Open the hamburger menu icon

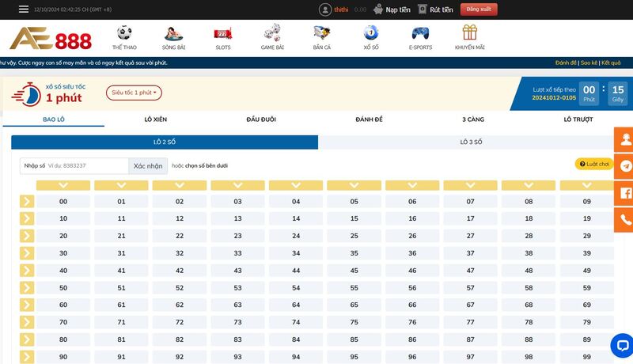pyautogui.click(x=24, y=9)
